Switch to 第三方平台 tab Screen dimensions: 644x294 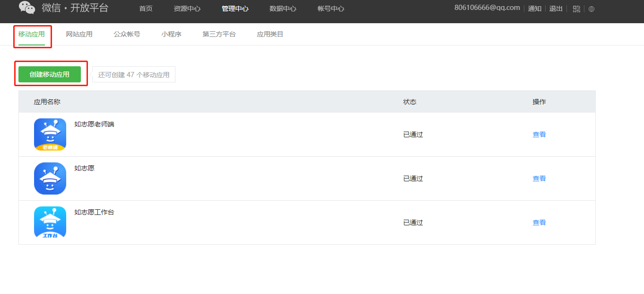coord(219,34)
